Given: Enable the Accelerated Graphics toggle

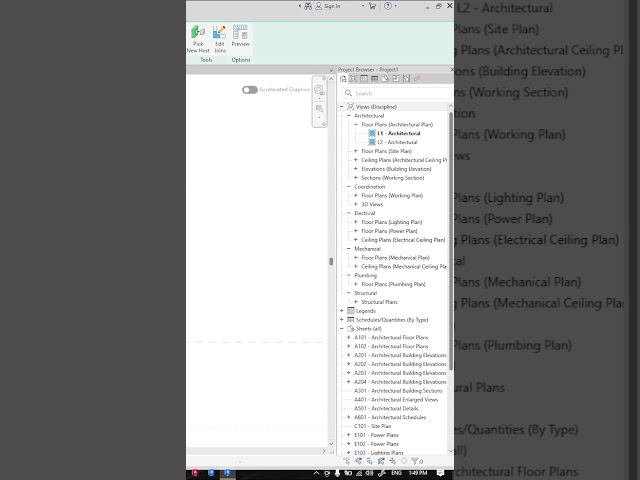Looking at the screenshot, I should (x=250, y=90).
